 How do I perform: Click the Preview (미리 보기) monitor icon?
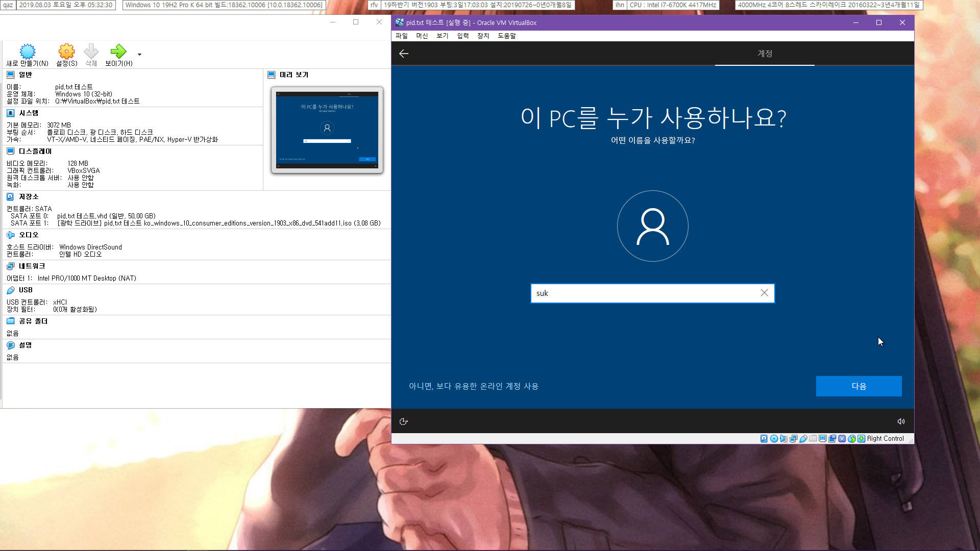pyautogui.click(x=271, y=74)
